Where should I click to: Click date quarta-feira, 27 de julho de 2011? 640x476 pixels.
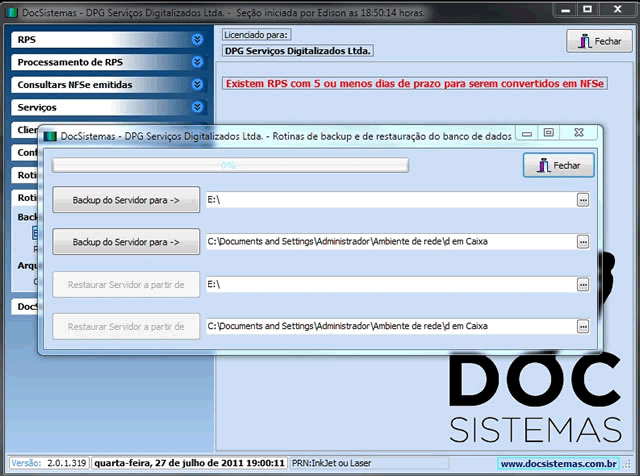point(189,463)
